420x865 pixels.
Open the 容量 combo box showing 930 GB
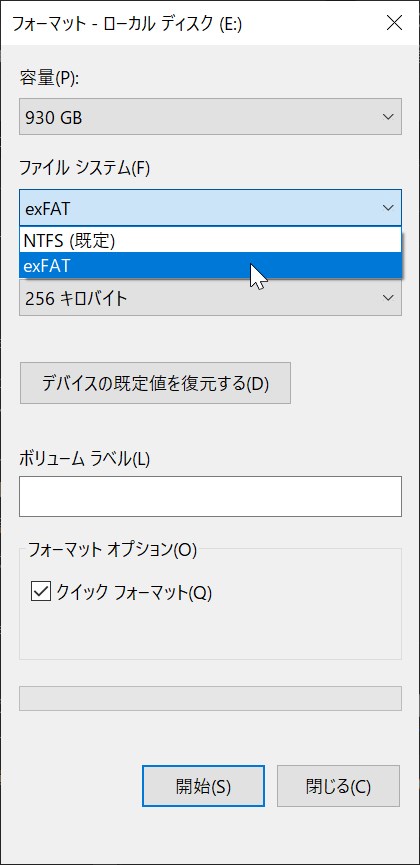pyautogui.click(x=210, y=116)
